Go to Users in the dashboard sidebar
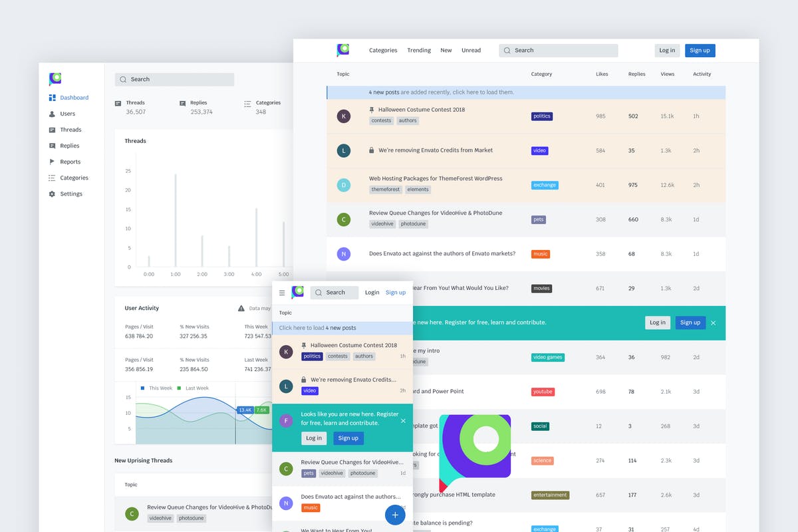 pyautogui.click(x=67, y=114)
